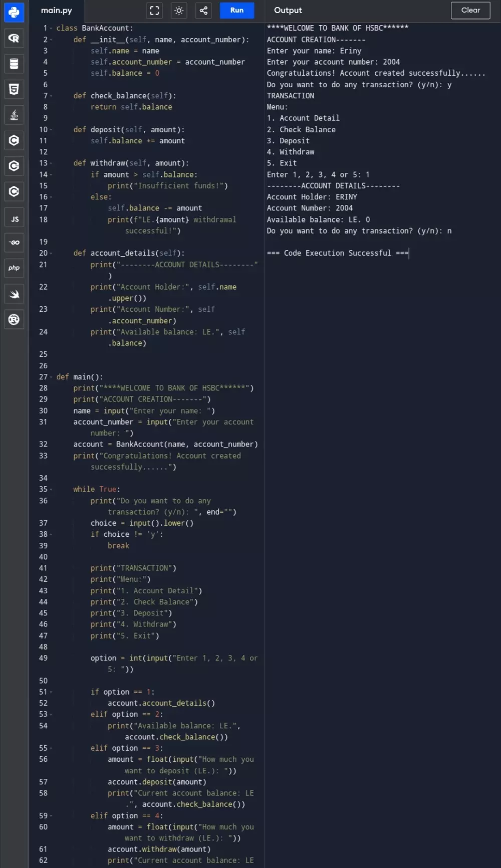Collapse the if block at line 14
This screenshot has height=868, width=501.
click(51, 174)
